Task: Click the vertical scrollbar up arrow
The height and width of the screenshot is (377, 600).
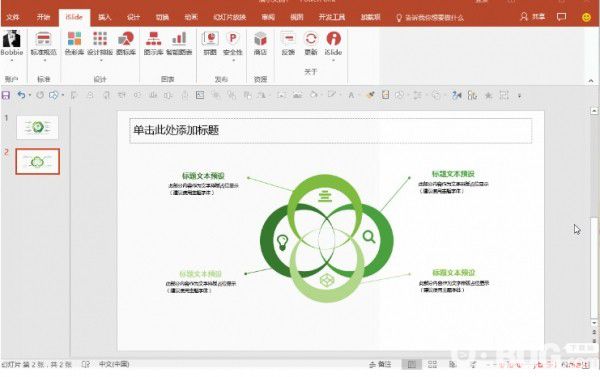Action: tap(594, 111)
